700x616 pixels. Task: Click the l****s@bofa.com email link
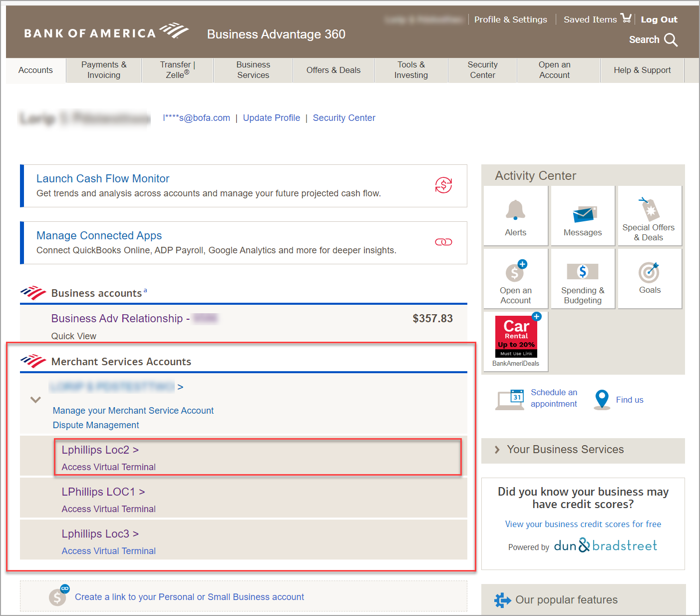[x=196, y=118]
